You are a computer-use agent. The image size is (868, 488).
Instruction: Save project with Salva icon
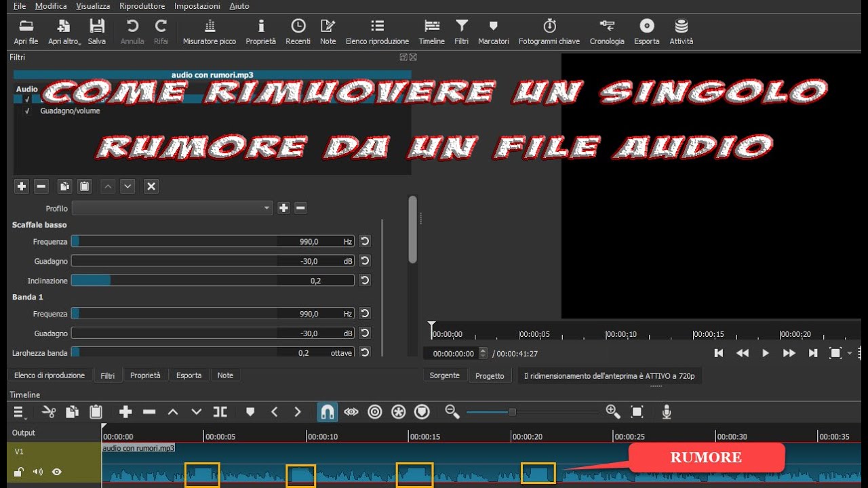tap(97, 32)
